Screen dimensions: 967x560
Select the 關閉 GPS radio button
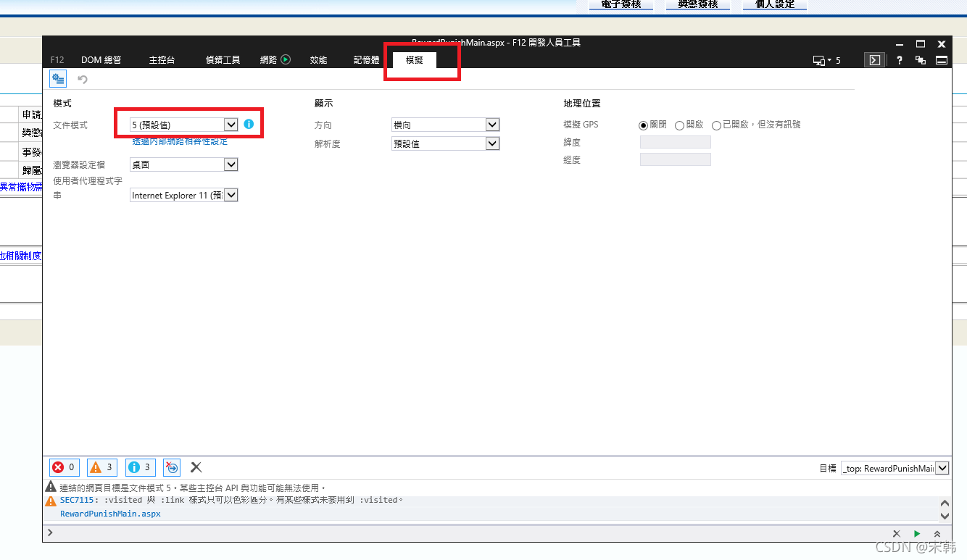tap(643, 125)
